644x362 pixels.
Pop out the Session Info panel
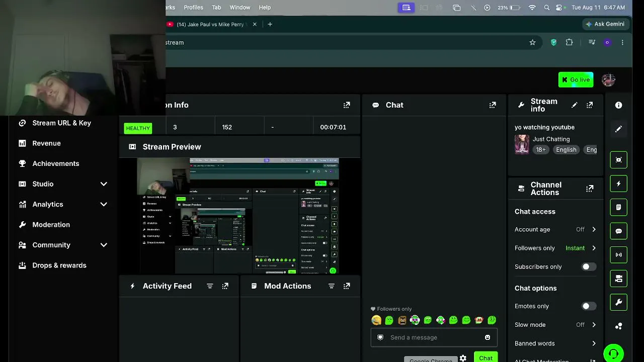click(347, 105)
